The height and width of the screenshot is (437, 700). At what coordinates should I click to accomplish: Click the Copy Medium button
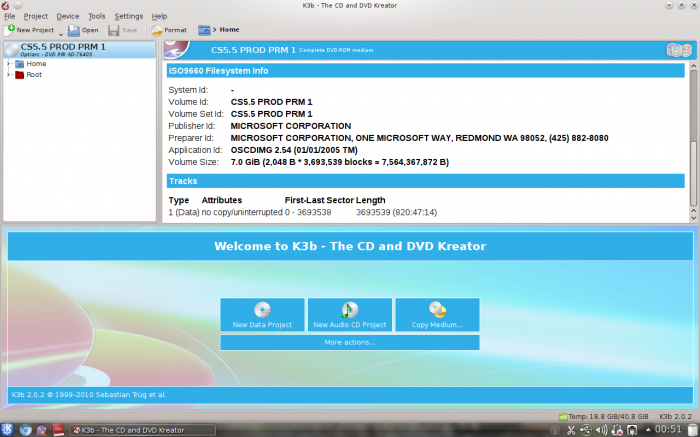pos(437,315)
